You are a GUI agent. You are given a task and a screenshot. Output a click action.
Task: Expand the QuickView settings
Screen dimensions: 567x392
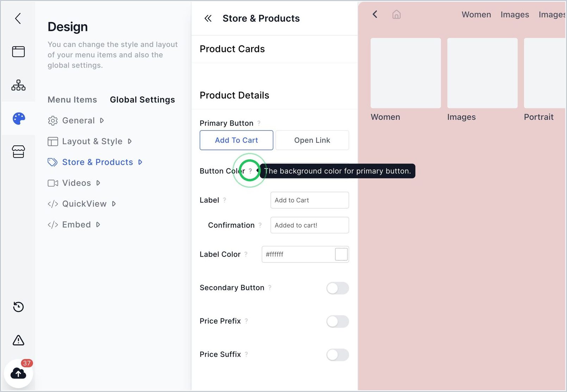82,204
